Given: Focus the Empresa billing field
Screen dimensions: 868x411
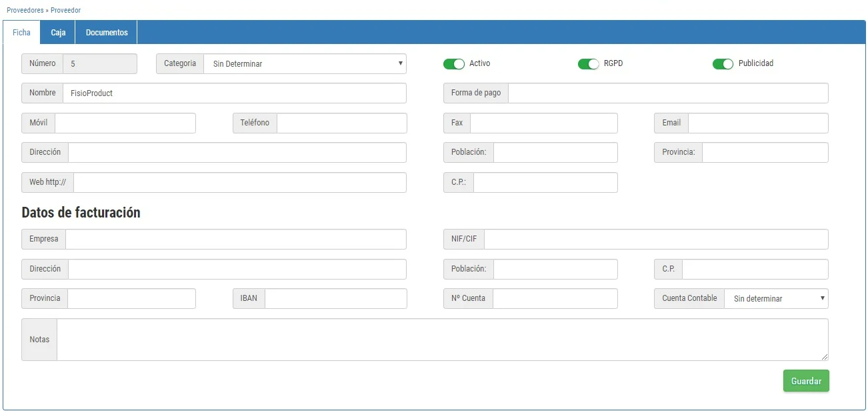Looking at the screenshot, I should (x=235, y=240).
